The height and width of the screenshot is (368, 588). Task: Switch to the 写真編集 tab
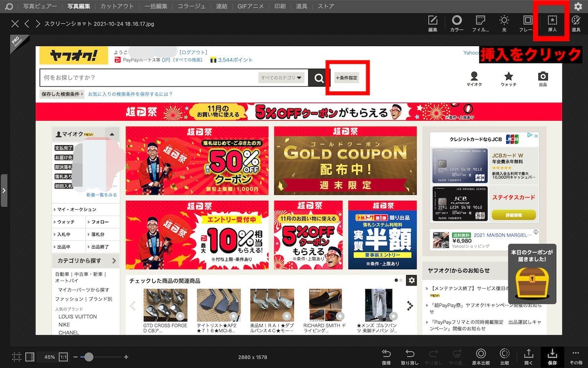tap(79, 6)
